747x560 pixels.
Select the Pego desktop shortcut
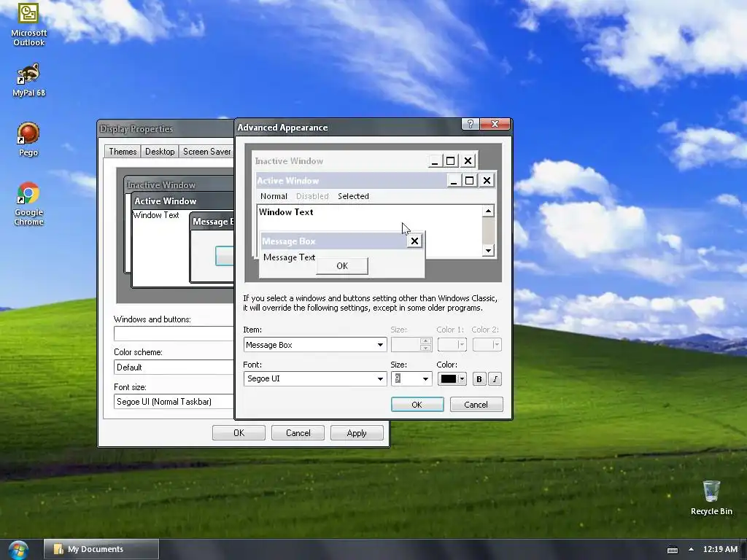click(x=28, y=139)
